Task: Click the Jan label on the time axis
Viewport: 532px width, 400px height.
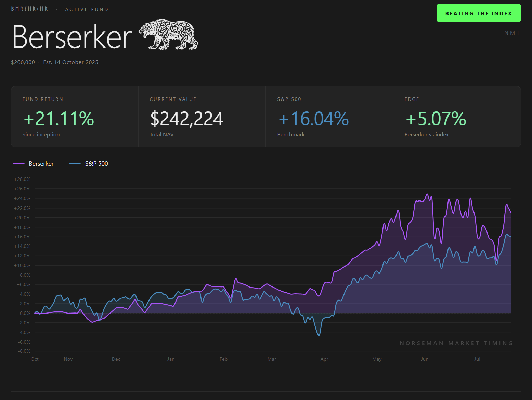Action: click(x=171, y=359)
